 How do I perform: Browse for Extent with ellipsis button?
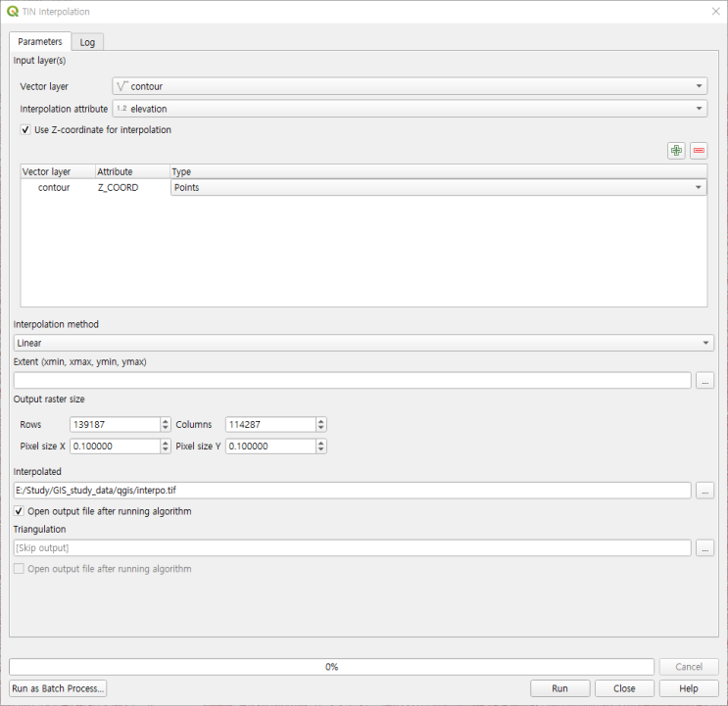click(x=704, y=381)
